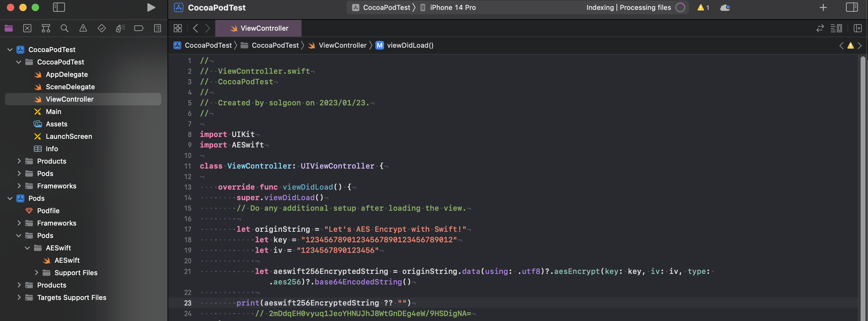The width and height of the screenshot is (868, 321).
Task: Expand Products folder under Pods project
Action: (x=19, y=285)
